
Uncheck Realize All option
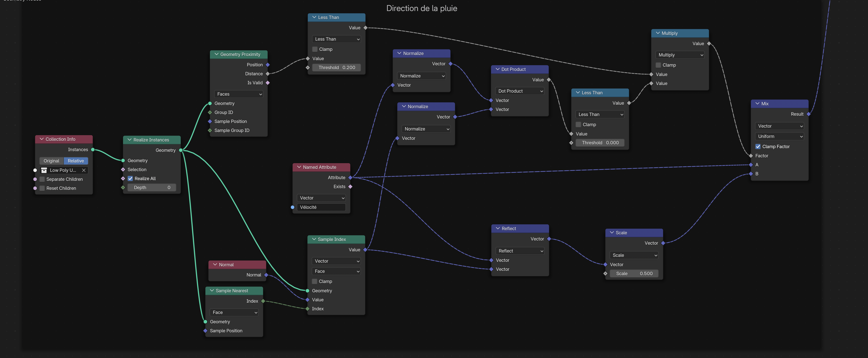pyautogui.click(x=130, y=179)
